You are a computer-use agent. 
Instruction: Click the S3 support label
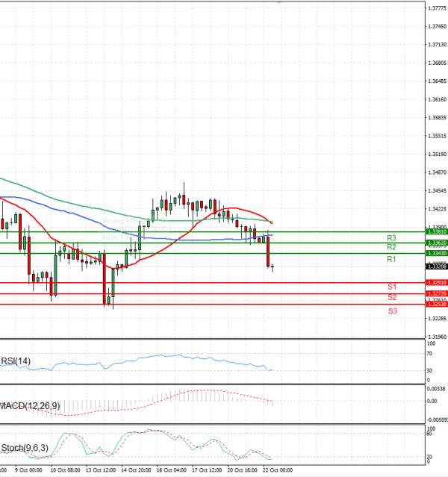click(391, 311)
